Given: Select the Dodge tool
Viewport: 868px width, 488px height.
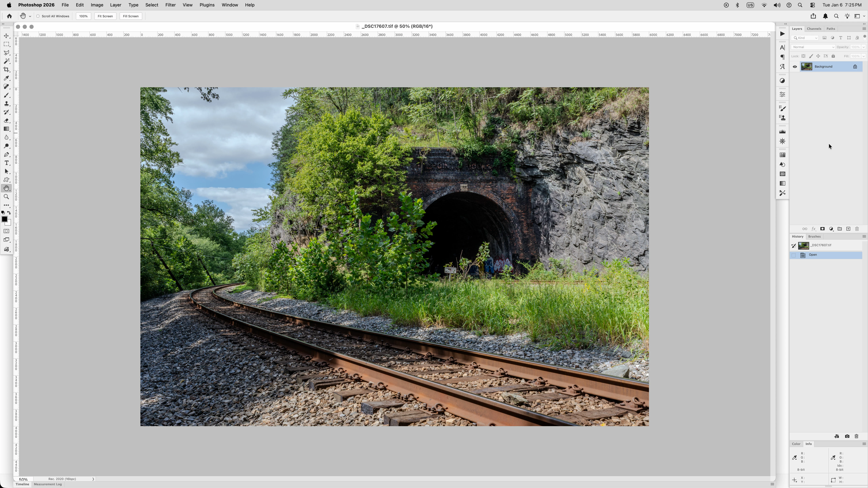Looking at the screenshot, I should pyautogui.click(x=6, y=146).
